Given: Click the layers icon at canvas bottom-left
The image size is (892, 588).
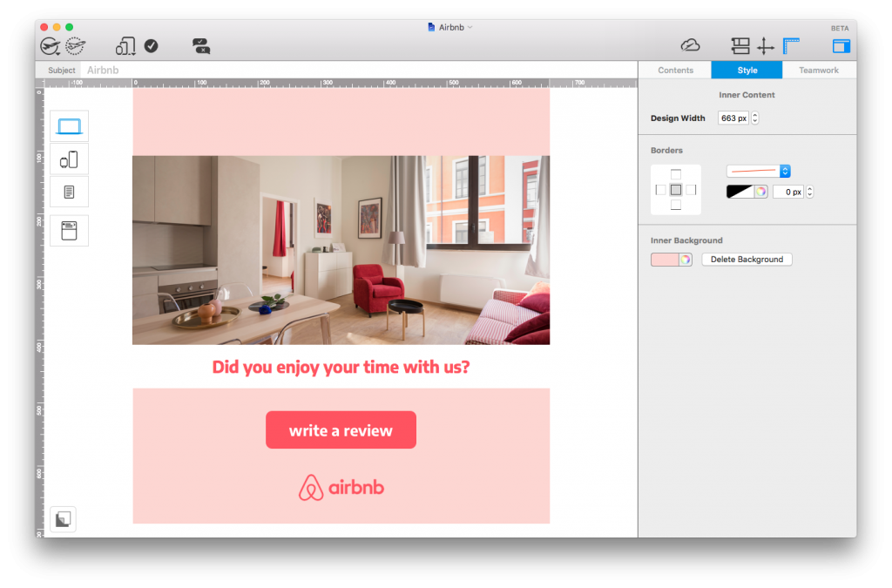Looking at the screenshot, I should coord(63,519).
